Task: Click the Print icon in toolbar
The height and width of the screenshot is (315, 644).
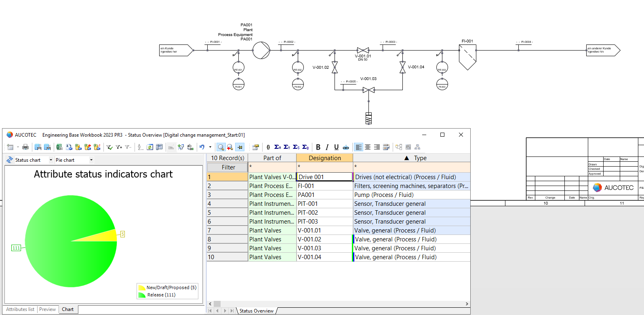Action: (25, 147)
